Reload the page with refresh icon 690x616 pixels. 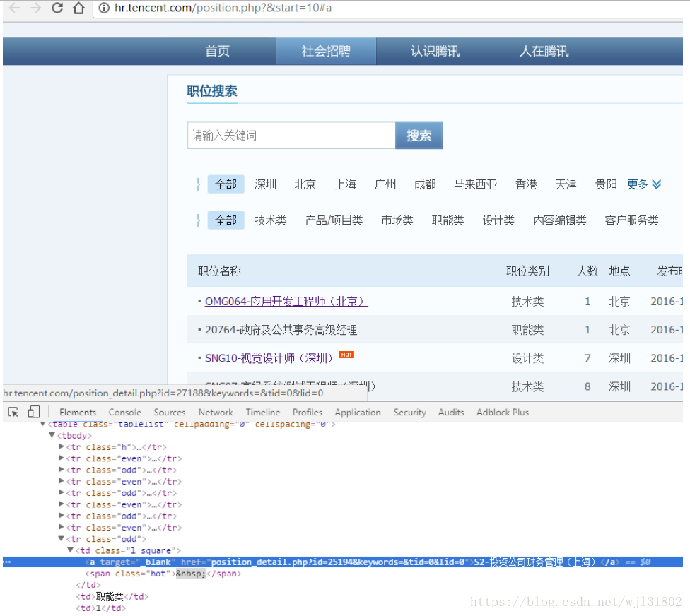[57, 8]
